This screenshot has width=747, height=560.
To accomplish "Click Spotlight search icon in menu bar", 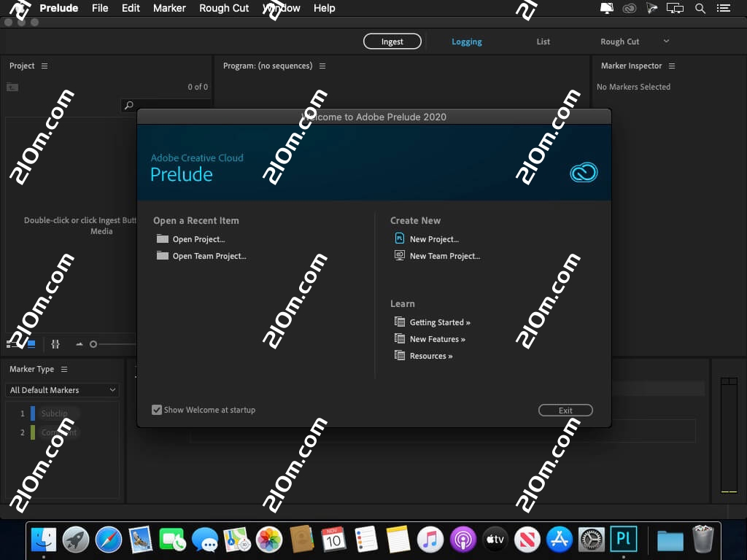I will tap(700, 8).
